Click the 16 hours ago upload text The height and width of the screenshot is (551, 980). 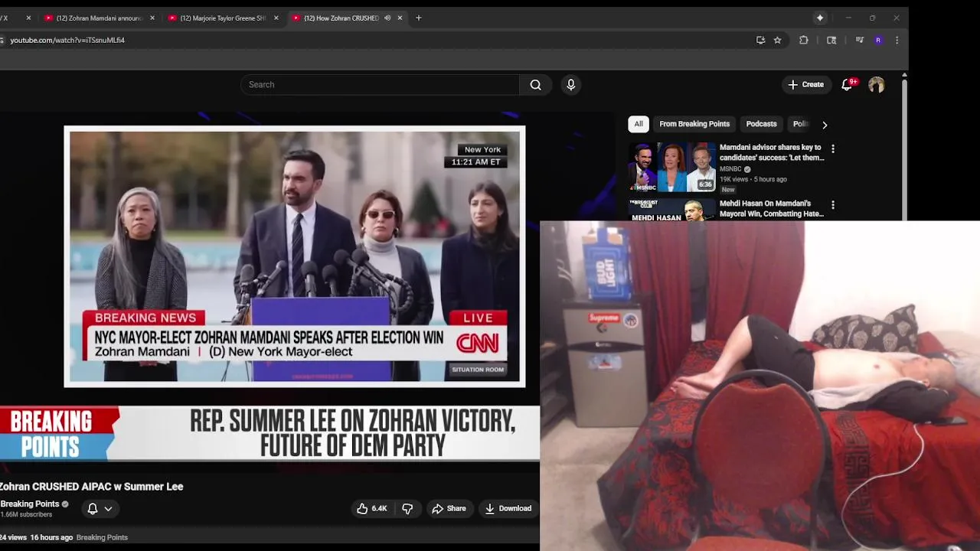click(x=51, y=537)
